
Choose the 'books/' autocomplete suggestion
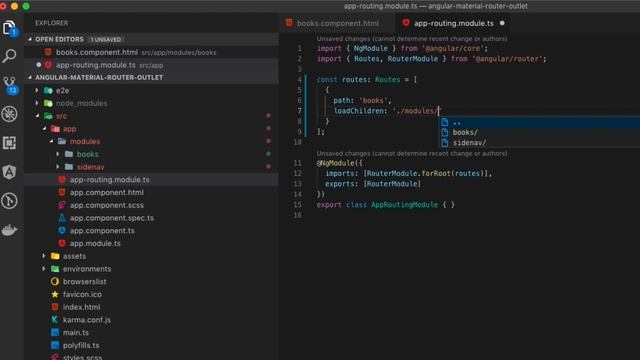pyautogui.click(x=540, y=132)
